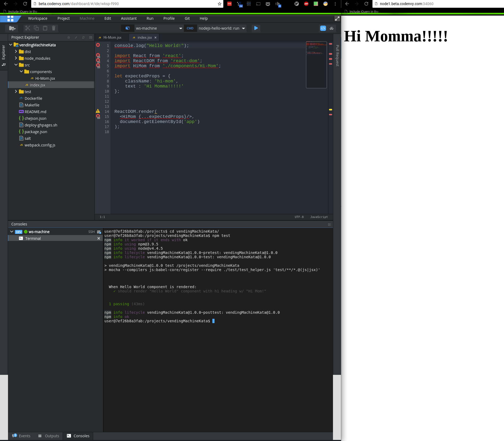Open the Git menu
This screenshot has height=441, width=504.
click(187, 18)
